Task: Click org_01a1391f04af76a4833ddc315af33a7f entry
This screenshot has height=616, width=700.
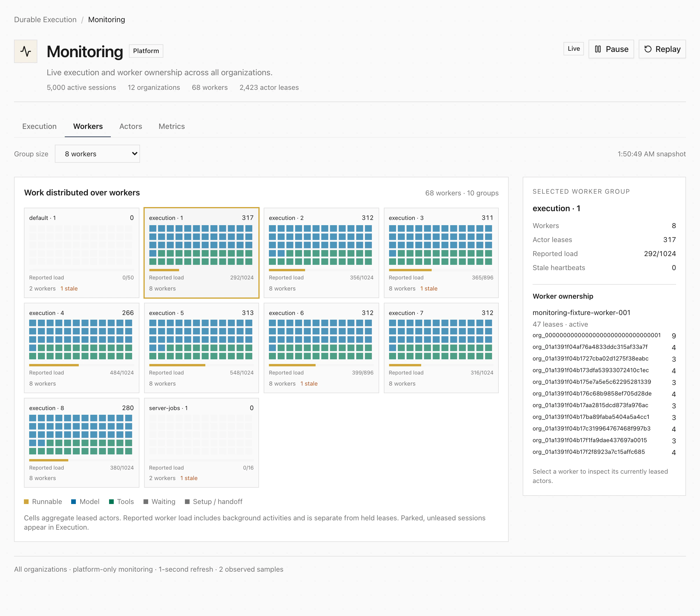Action: (x=604, y=347)
